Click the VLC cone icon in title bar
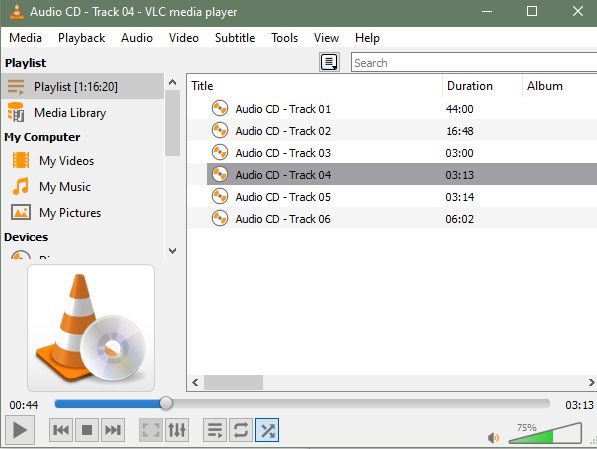The height and width of the screenshot is (449, 597). pyautogui.click(x=16, y=11)
